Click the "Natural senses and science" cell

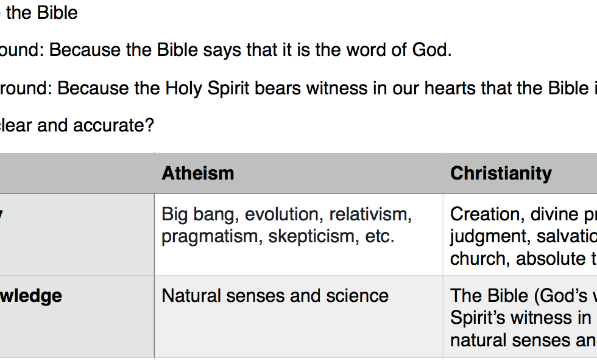point(275,296)
